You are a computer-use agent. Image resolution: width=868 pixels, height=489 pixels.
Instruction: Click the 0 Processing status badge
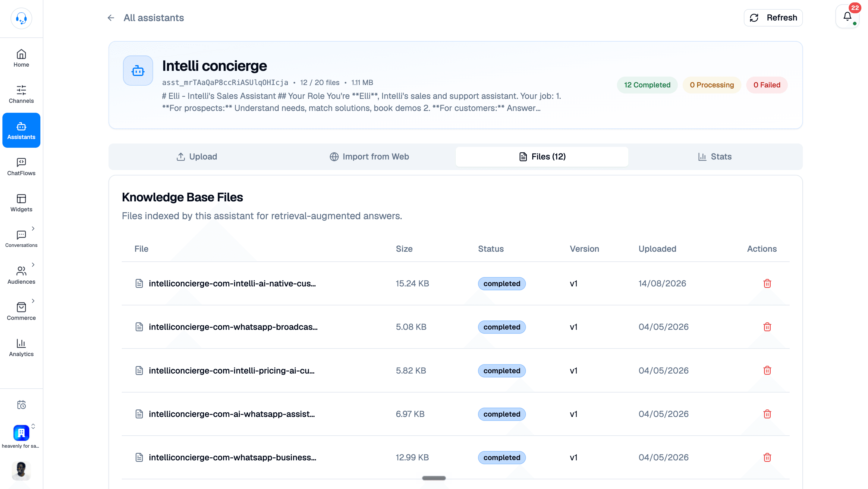click(x=712, y=85)
